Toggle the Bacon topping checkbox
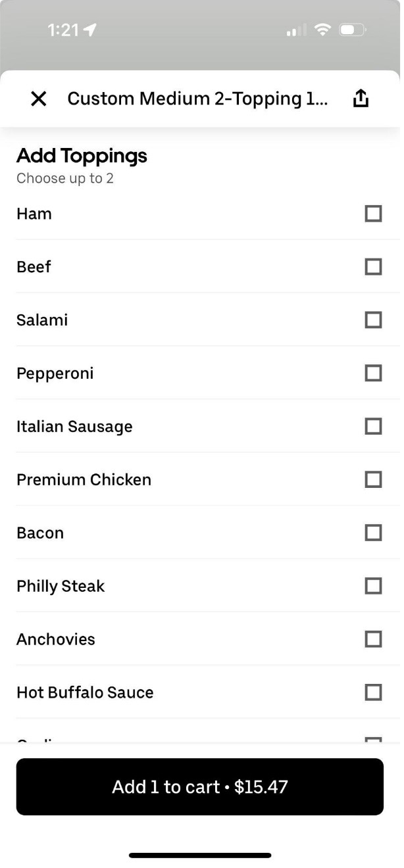Viewport: 404px width, 868px height. [373, 533]
